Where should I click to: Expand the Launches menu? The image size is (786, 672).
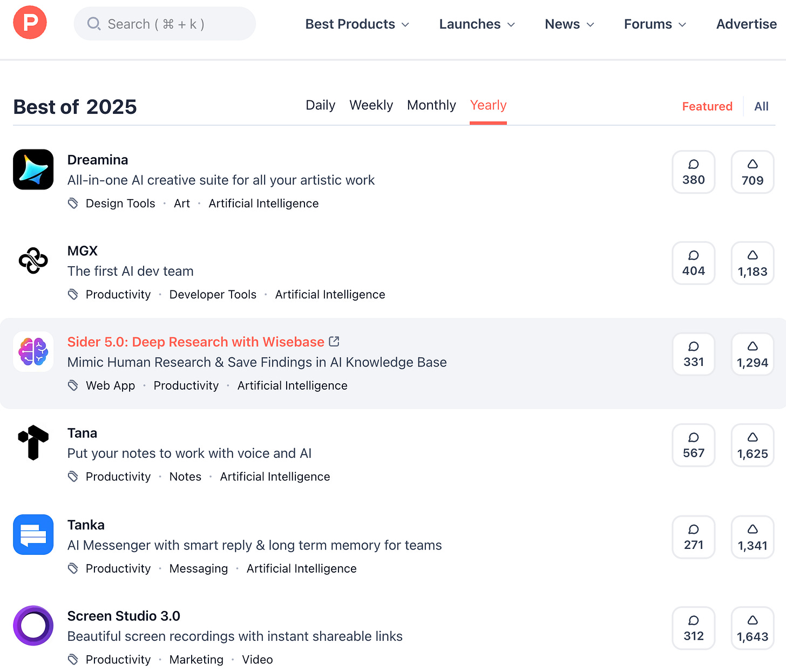pyautogui.click(x=477, y=24)
